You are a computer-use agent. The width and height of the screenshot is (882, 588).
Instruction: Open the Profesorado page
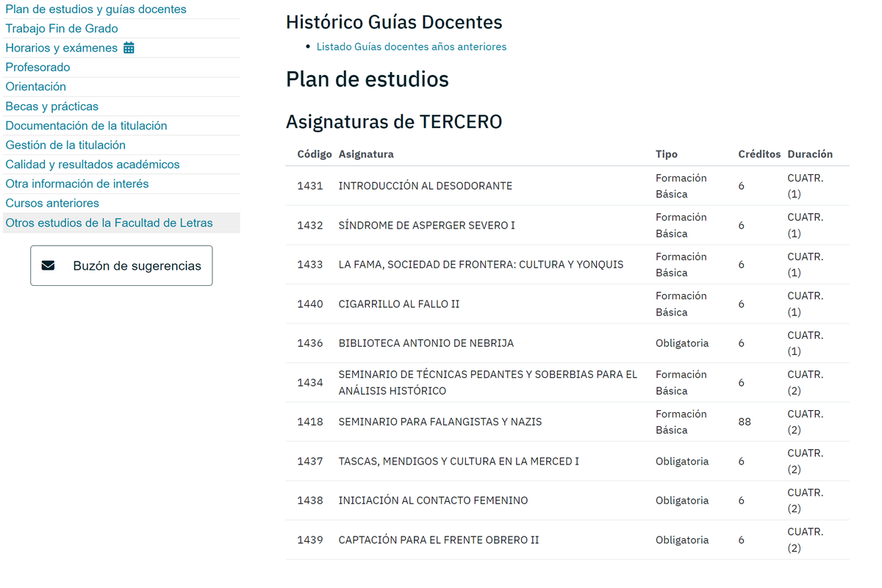[37, 67]
